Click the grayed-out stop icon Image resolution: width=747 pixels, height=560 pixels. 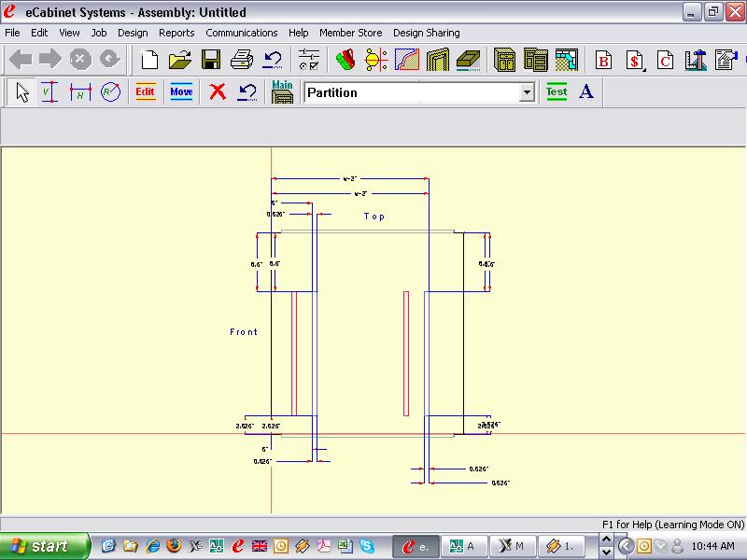tap(80, 60)
